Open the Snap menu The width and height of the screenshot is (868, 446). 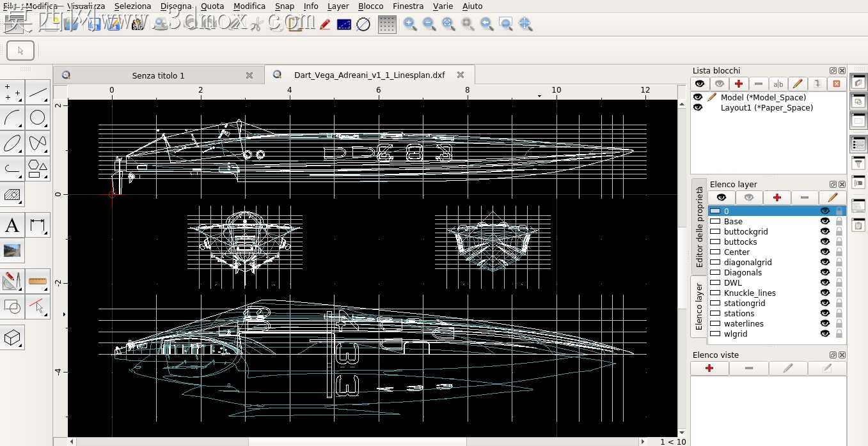click(x=285, y=6)
